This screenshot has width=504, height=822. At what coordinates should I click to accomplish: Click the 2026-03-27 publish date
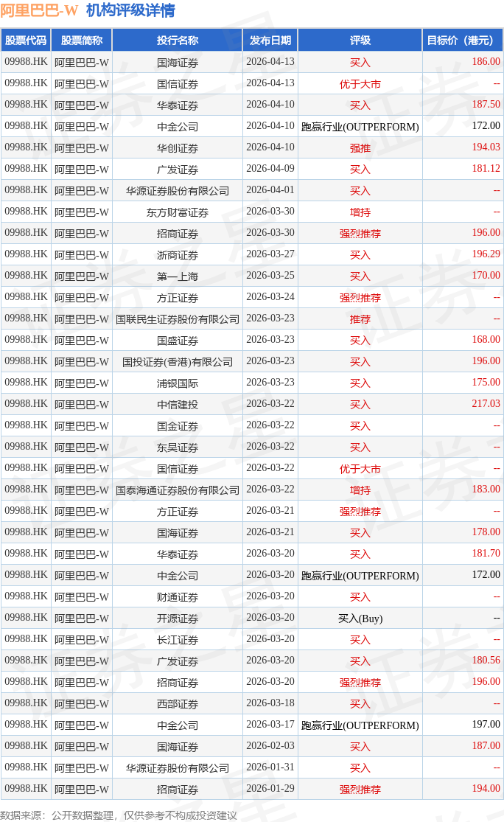click(270, 254)
